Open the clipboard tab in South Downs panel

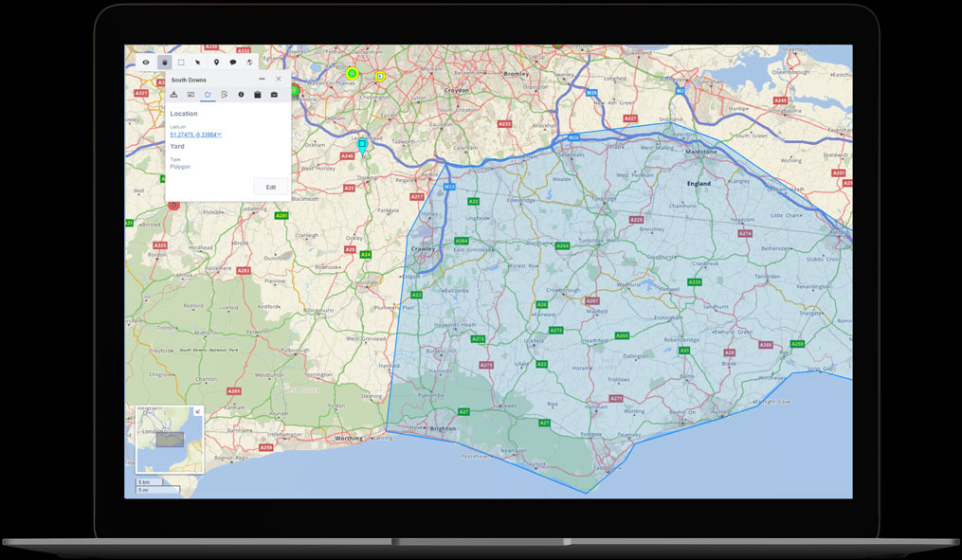click(257, 95)
